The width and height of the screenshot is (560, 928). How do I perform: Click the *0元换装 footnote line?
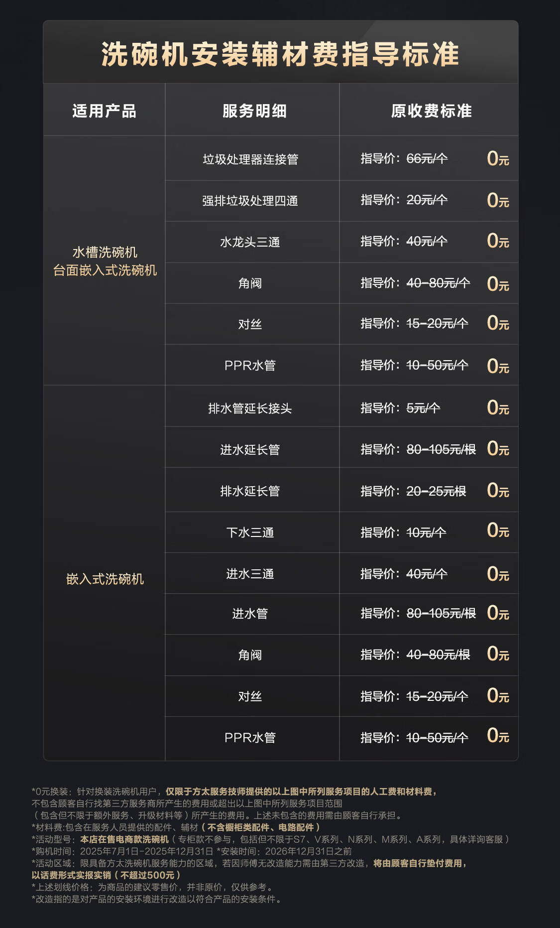pos(235,792)
